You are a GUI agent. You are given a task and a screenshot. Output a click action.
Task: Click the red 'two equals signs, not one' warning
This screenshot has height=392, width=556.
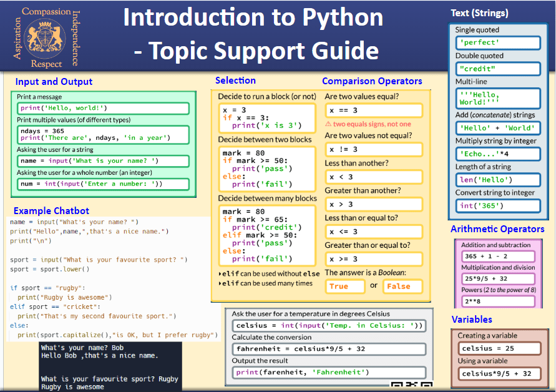[372, 124]
